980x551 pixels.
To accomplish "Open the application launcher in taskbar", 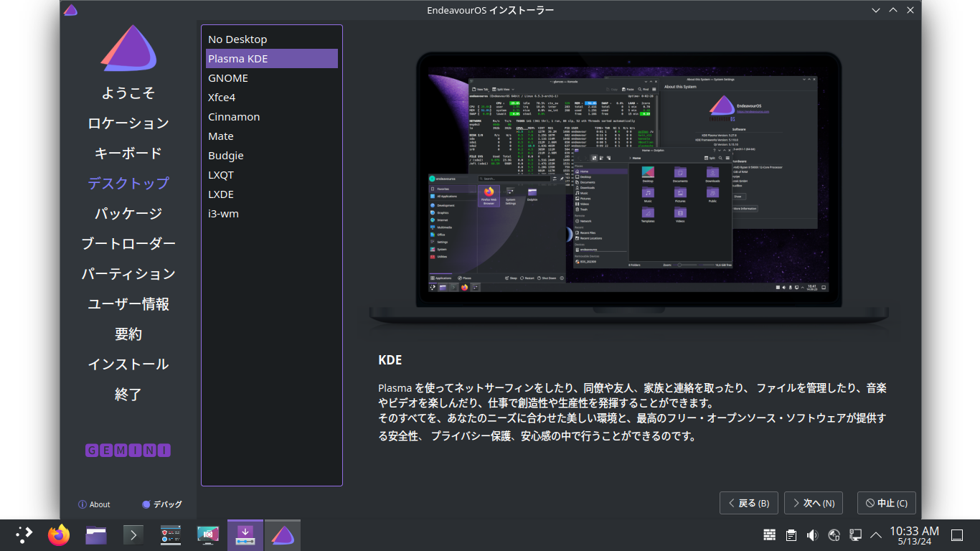I will [24, 535].
